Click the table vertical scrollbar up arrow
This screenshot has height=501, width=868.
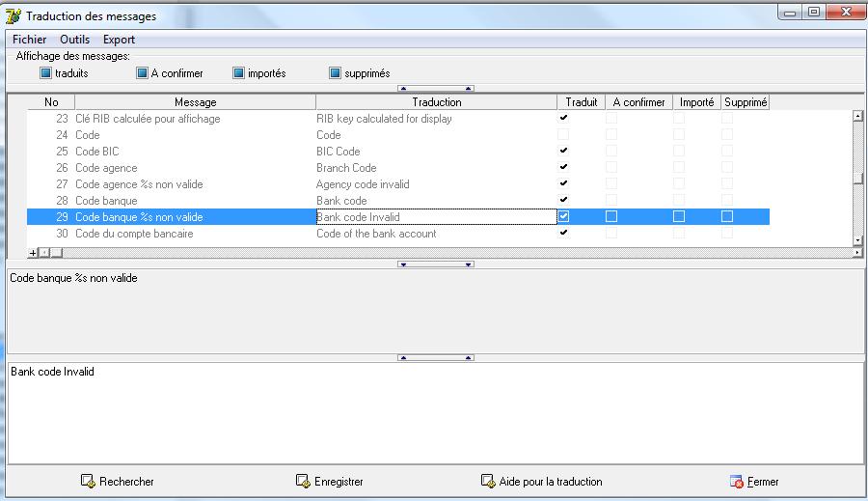click(x=858, y=116)
